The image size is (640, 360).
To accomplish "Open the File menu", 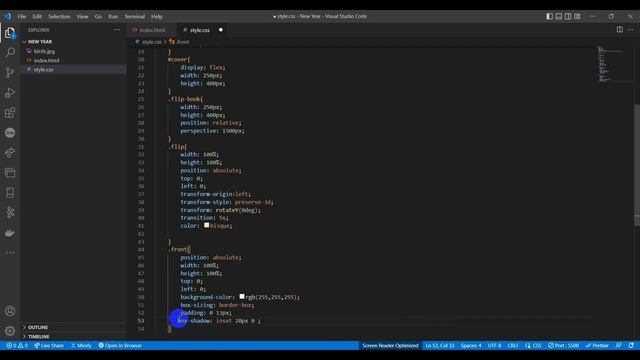I will [22, 16].
